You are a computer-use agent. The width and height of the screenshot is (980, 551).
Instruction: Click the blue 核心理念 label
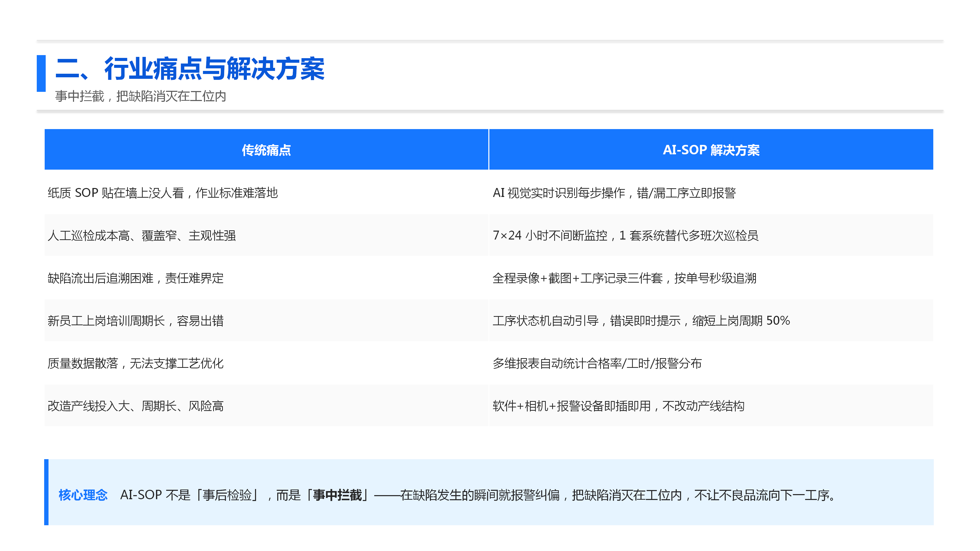83,495
